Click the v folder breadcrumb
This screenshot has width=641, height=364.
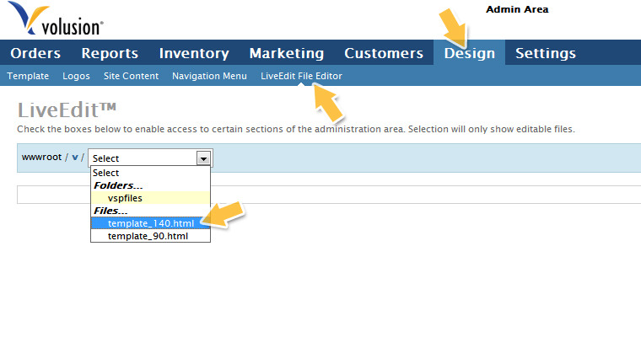click(74, 158)
